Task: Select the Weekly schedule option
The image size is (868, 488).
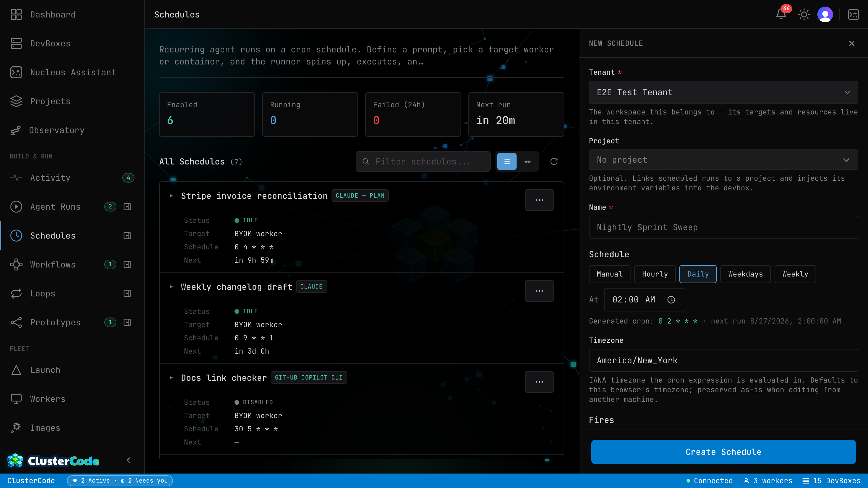Action: click(x=795, y=274)
